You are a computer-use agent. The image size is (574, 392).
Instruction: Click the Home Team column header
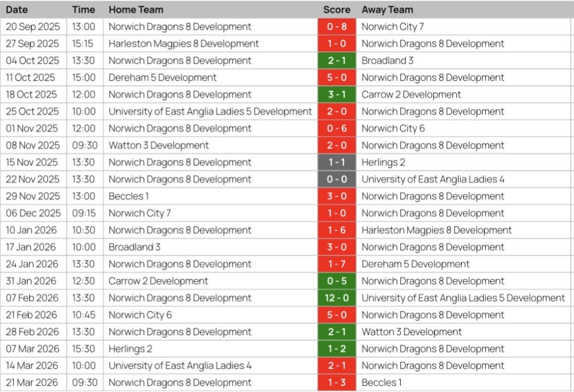tap(136, 10)
